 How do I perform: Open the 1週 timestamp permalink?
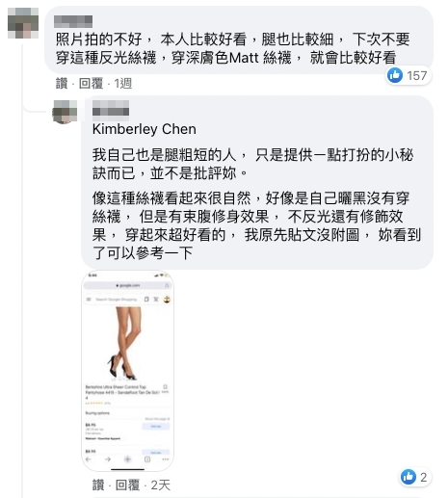123,84
